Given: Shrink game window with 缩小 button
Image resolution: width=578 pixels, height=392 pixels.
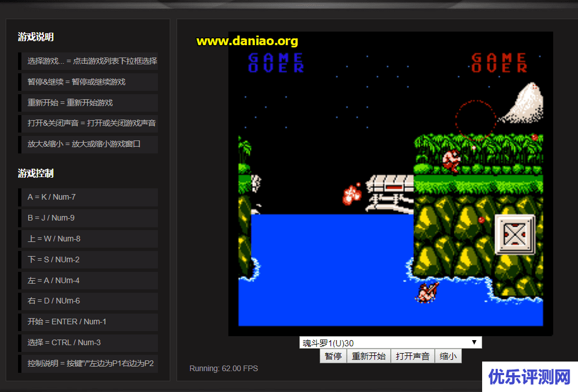Looking at the screenshot, I should [x=448, y=356].
